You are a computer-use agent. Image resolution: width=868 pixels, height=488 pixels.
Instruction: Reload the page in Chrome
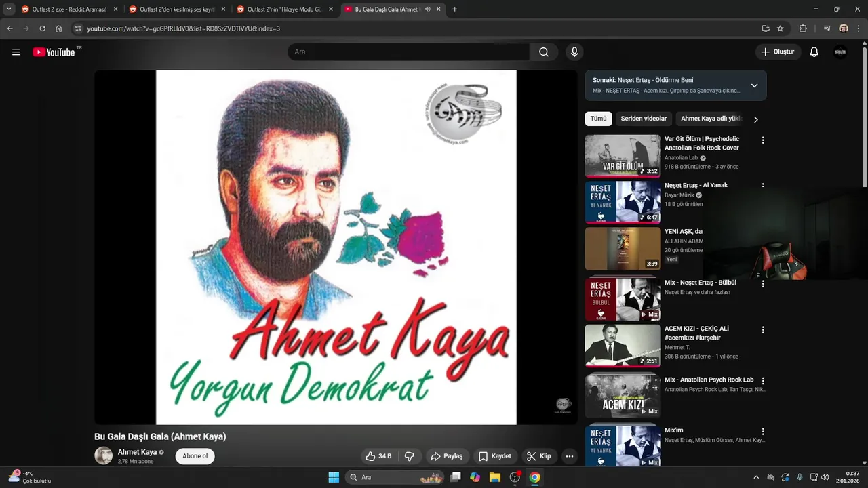(x=42, y=28)
